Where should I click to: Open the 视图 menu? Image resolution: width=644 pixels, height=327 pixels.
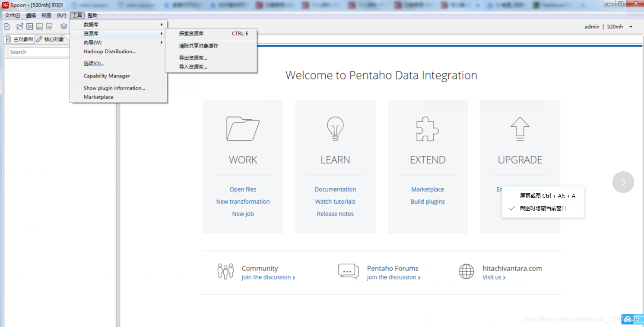pos(46,15)
